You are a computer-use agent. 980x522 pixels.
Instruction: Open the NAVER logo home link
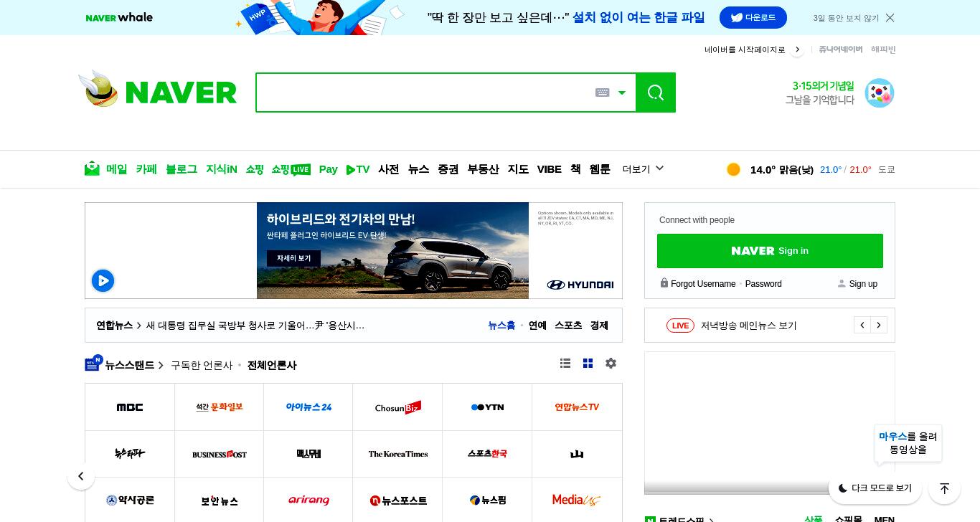181,92
